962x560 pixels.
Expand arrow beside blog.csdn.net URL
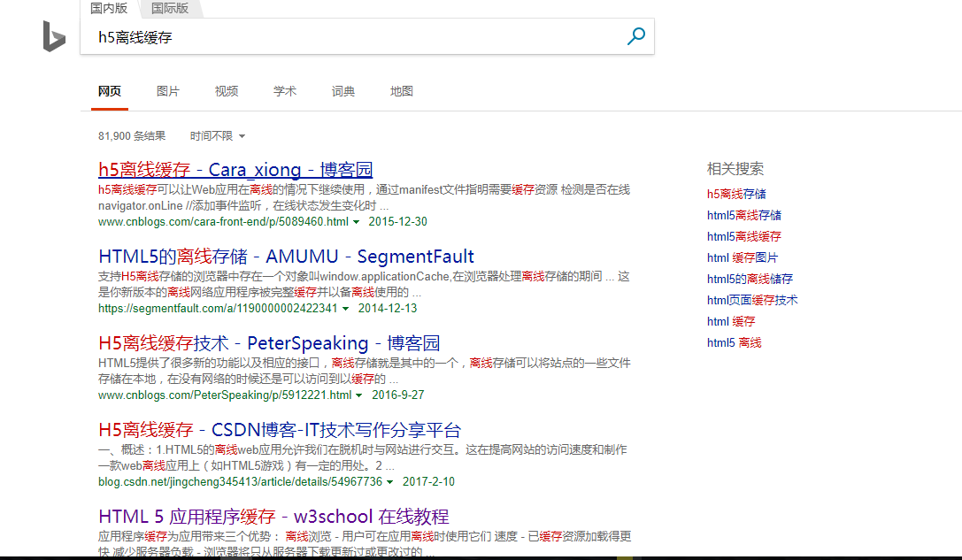389,482
